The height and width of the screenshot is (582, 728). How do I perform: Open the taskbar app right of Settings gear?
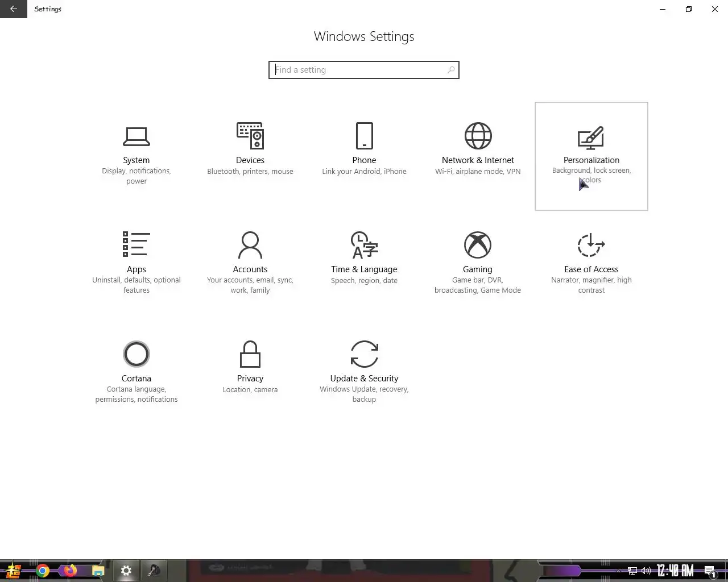[154, 571]
